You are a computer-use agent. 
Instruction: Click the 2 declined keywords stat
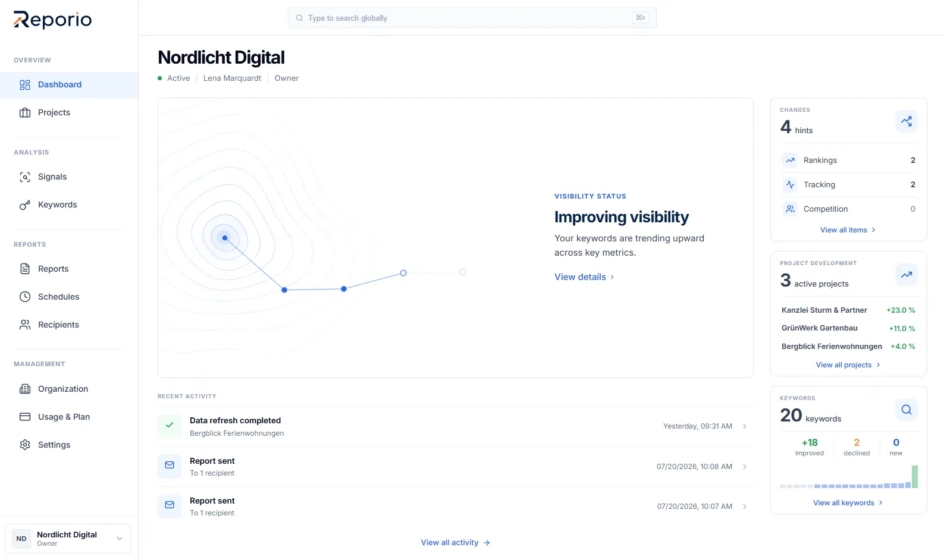857,448
